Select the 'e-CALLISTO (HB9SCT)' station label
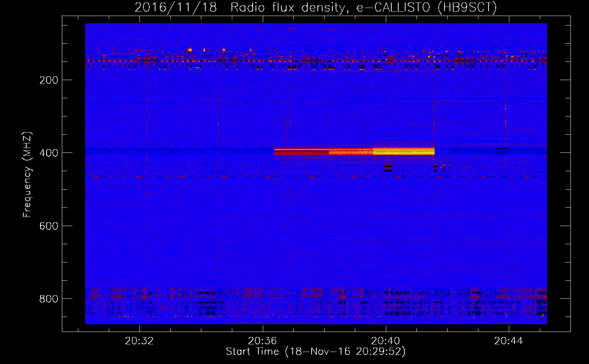Screen dimensions: 589x364 [x=426, y=8]
